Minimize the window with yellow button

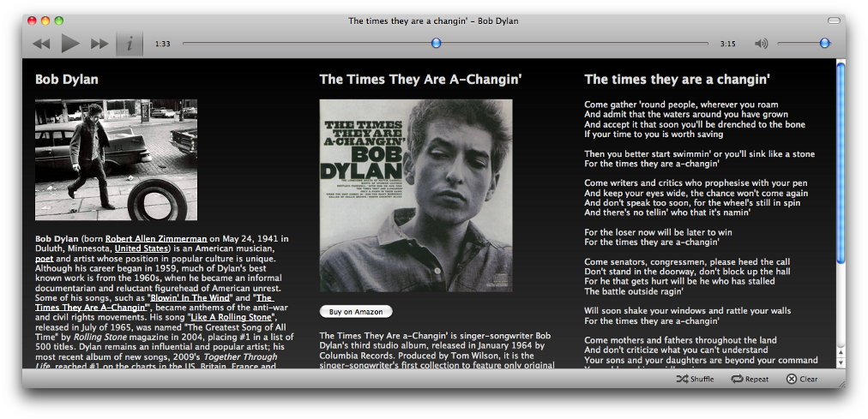[x=45, y=21]
